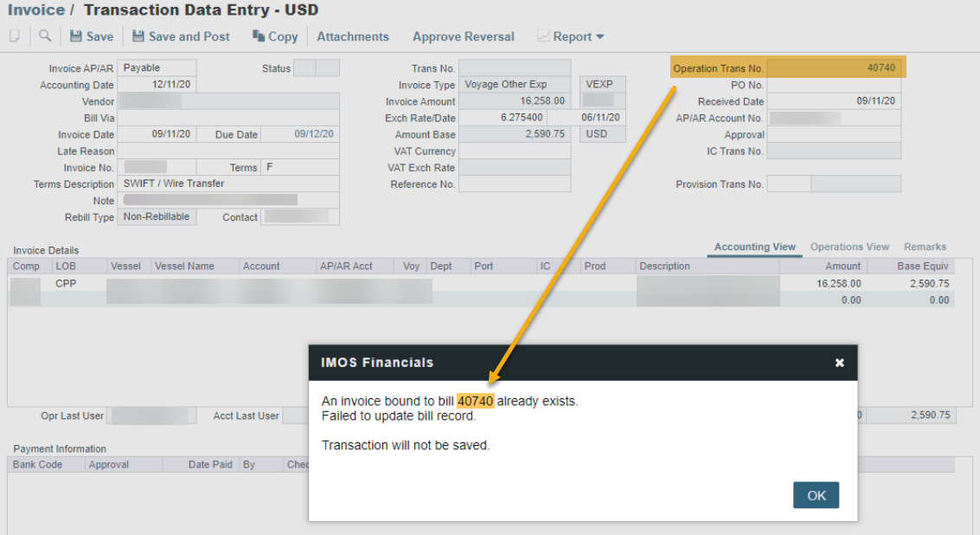Switch to the Remarks tab

[x=925, y=247]
